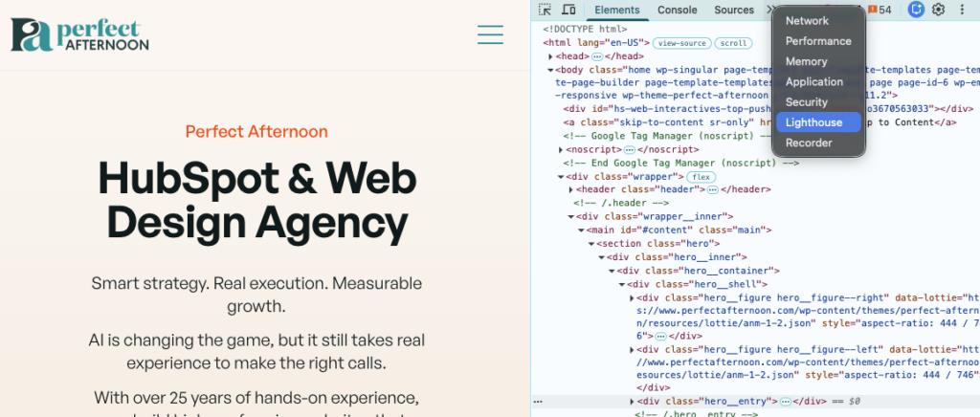The height and width of the screenshot is (417, 980).
Task: Choose Lighthouse in the overflow menu
Action: [x=819, y=122]
